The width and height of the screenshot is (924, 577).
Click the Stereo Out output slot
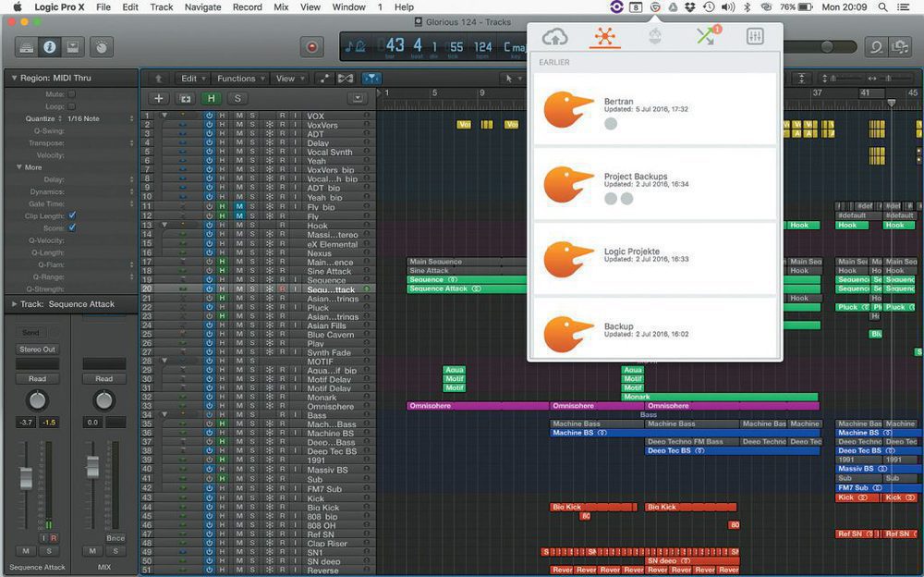click(37, 350)
